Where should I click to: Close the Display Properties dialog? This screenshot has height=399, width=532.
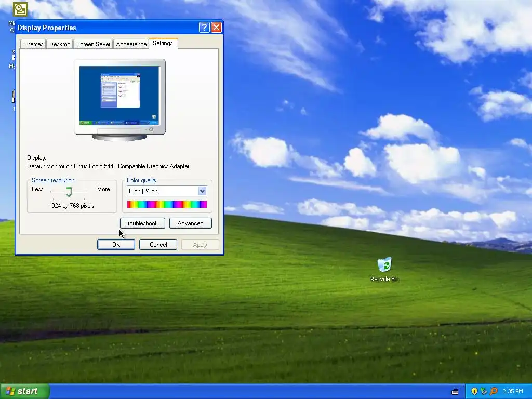click(216, 28)
